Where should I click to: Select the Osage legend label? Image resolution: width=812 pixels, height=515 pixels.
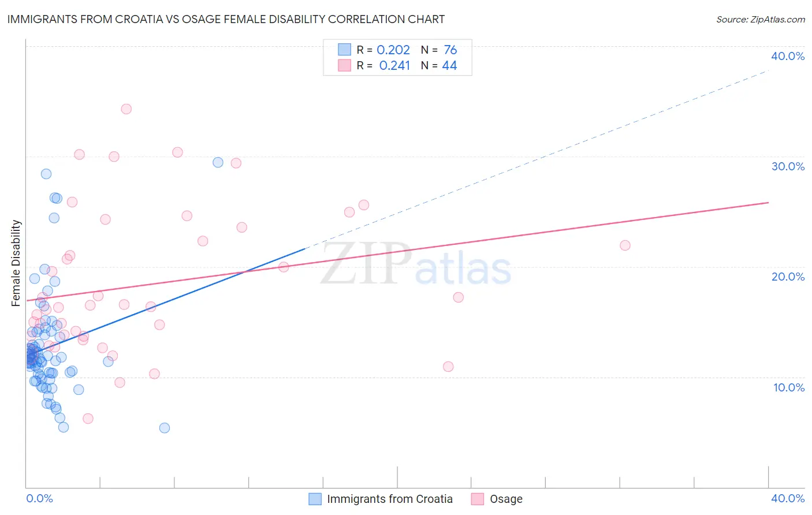(506, 499)
